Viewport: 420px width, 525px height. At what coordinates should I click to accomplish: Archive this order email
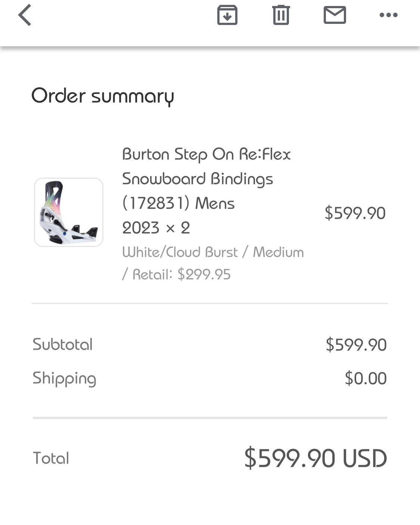pyautogui.click(x=227, y=15)
